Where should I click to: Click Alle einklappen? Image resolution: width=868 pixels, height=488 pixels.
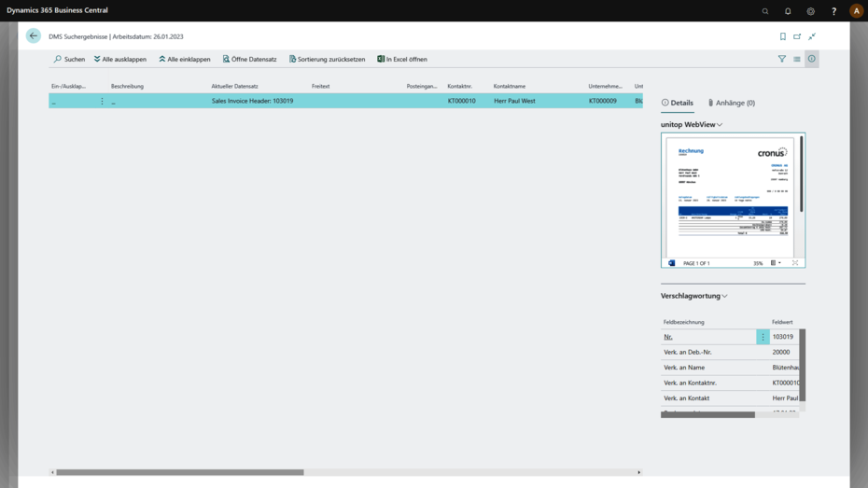[x=185, y=59]
